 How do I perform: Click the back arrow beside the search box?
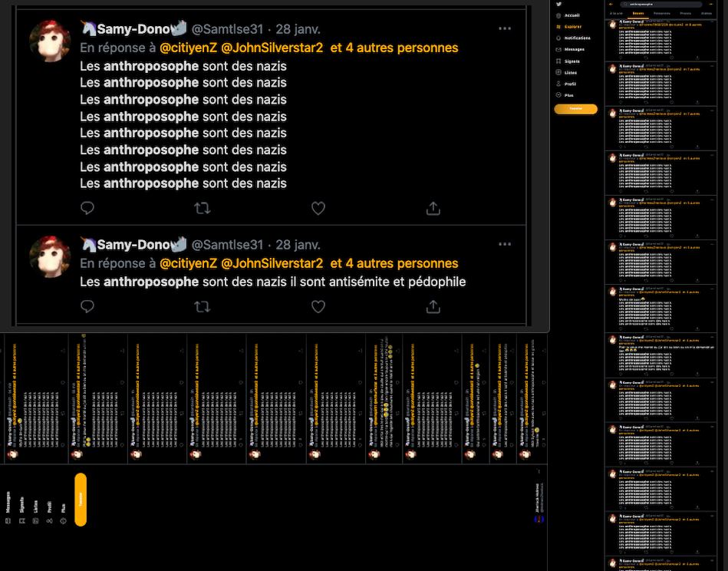pos(611,4)
